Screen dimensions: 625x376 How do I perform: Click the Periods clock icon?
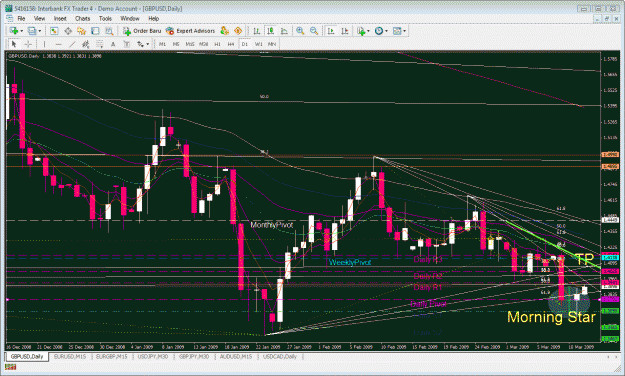click(x=379, y=31)
